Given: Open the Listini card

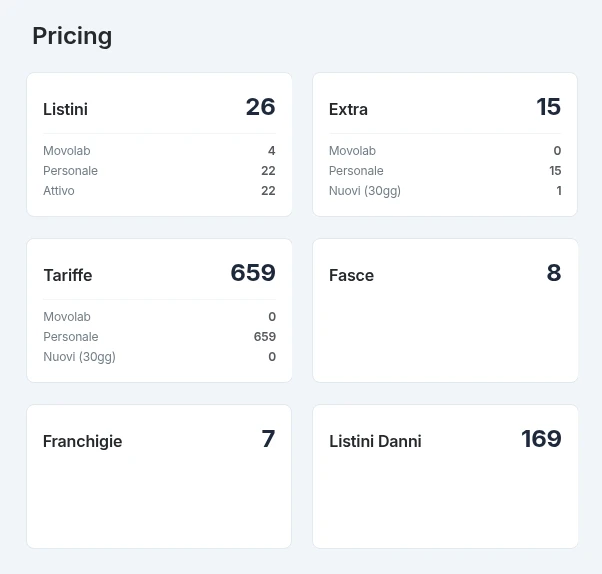Looking at the screenshot, I should (x=159, y=144).
